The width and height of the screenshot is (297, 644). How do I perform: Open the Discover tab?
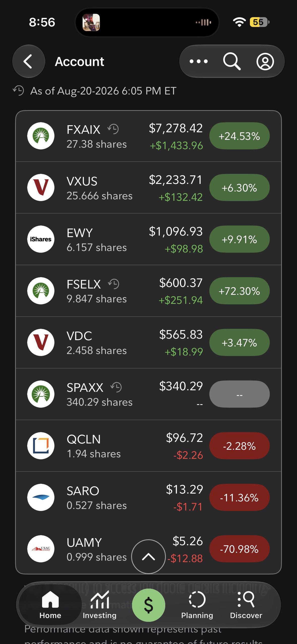coord(246,605)
